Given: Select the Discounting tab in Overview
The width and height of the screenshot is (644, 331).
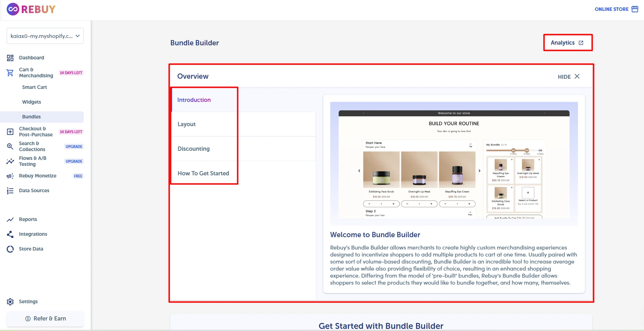Looking at the screenshot, I should [x=243, y=149].
